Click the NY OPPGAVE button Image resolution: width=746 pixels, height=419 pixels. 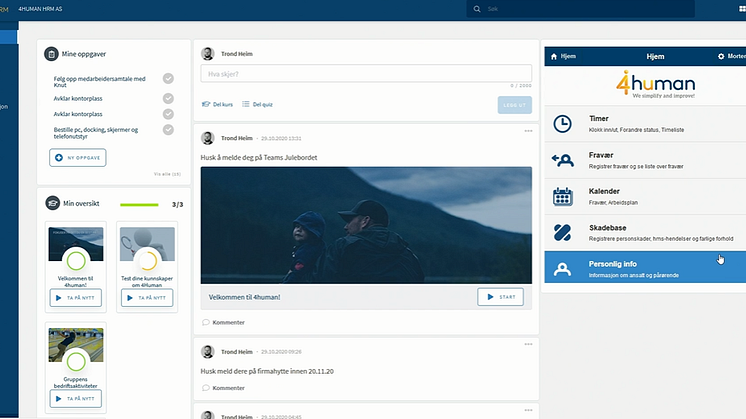tap(78, 158)
